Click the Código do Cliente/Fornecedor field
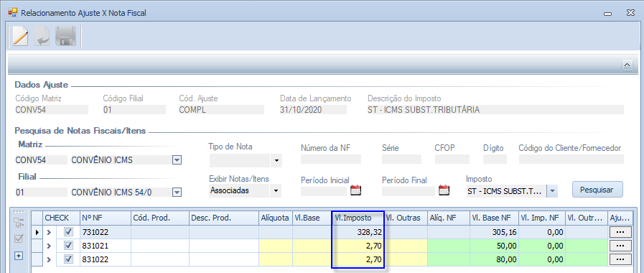The height and width of the screenshot is (273, 644). pyautogui.click(x=571, y=159)
